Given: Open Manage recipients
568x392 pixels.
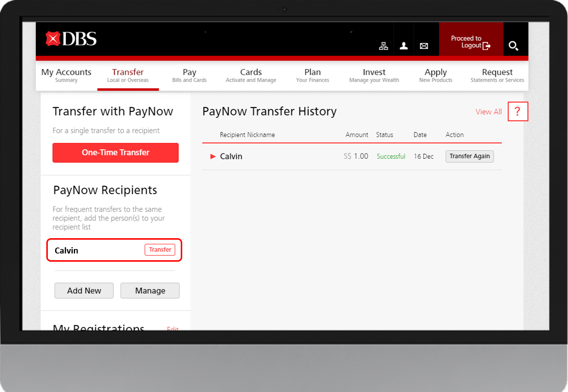Looking at the screenshot, I should tap(150, 290).
